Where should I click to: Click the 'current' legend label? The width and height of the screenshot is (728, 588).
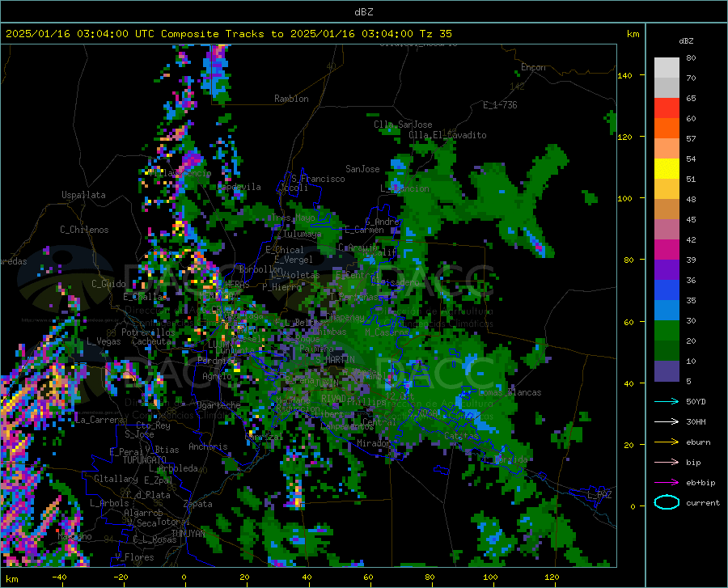click(703, 503)
